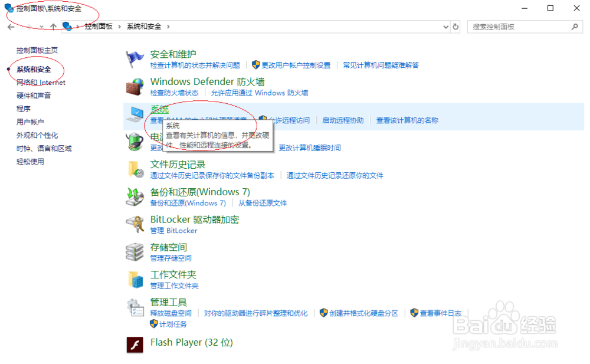Click shield icon beside 查看事件日志

414,313
